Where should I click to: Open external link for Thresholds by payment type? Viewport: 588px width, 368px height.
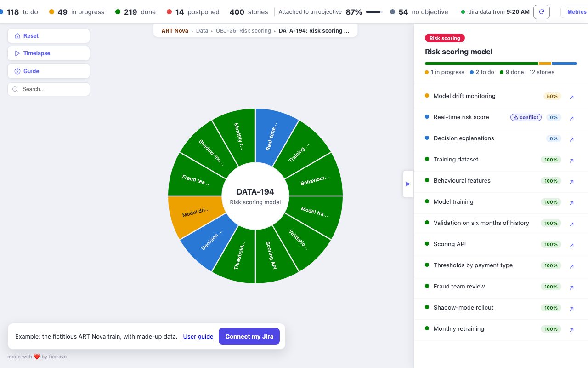pyautogui.click(x=571, y=266)
